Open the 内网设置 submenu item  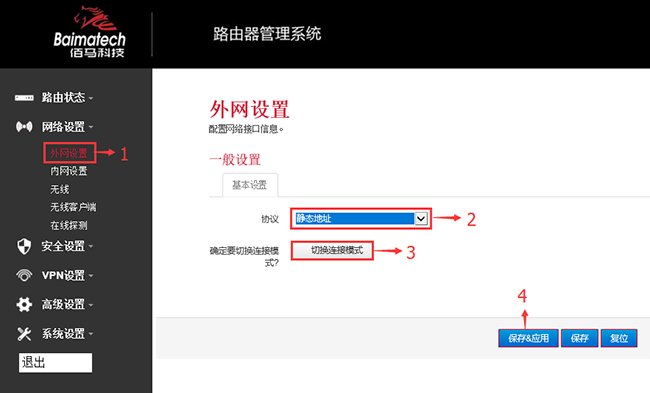(x=69, y=171)
